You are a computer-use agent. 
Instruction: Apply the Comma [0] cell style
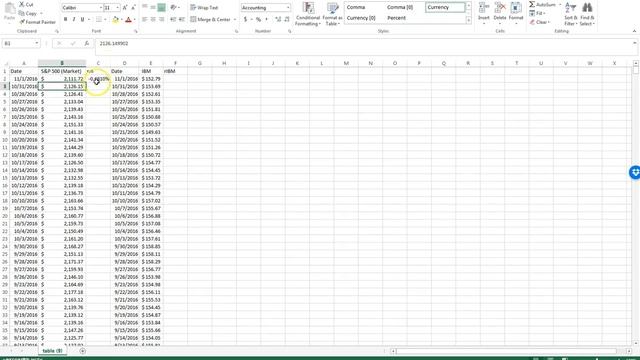pos(400,7)
